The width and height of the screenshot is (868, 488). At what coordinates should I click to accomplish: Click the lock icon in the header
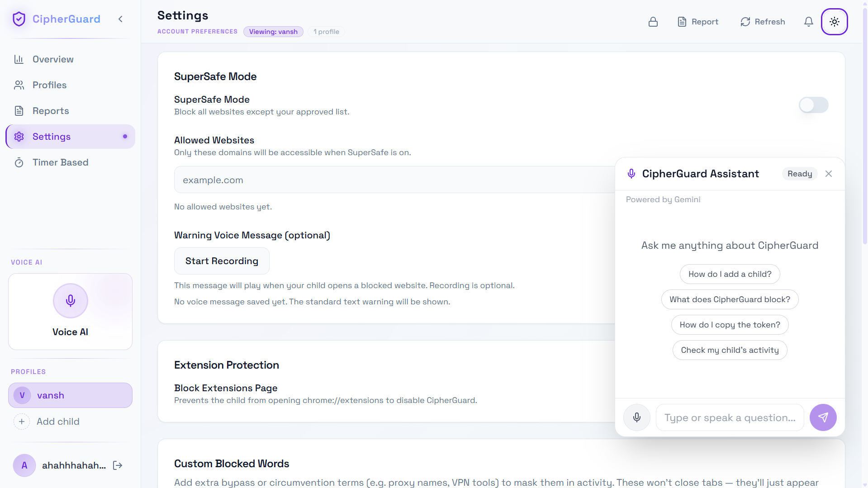point(653,22)
